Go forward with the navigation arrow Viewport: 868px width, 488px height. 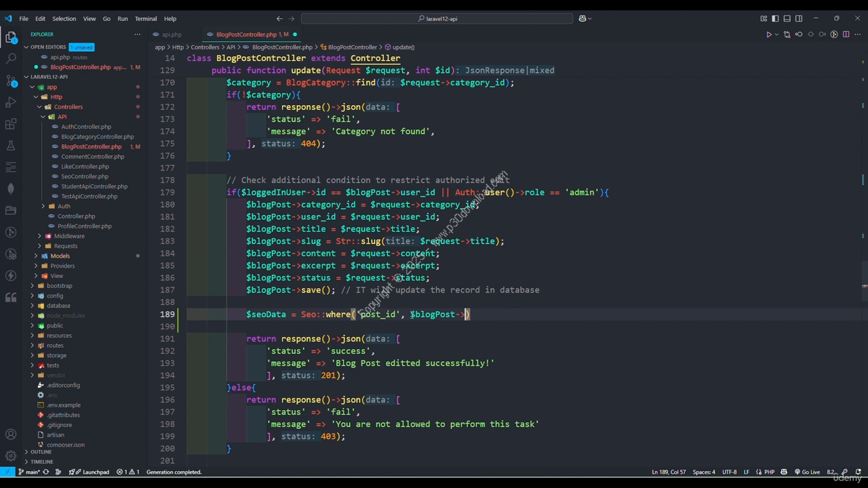[291, 18]
